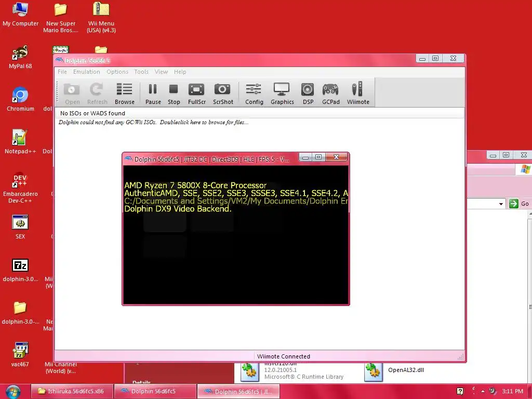Select MyPal 68 desktop shortcut
The image size is (532, 399).
click(20, 57)
